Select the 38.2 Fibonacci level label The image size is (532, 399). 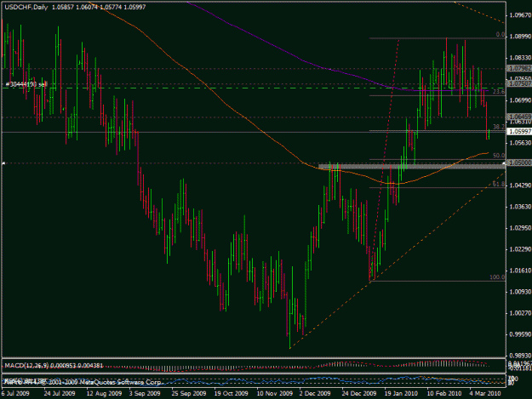pyautogui.click(x=499, y=127)
